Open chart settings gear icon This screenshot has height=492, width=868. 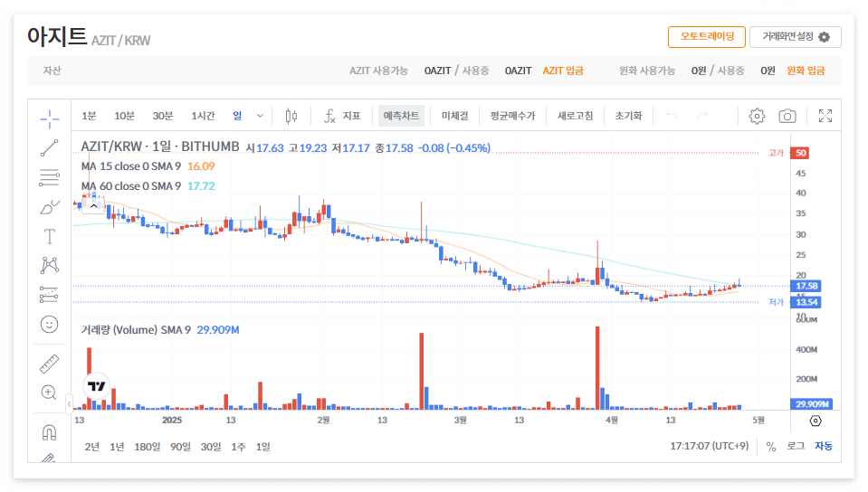[x=757, y=116]
